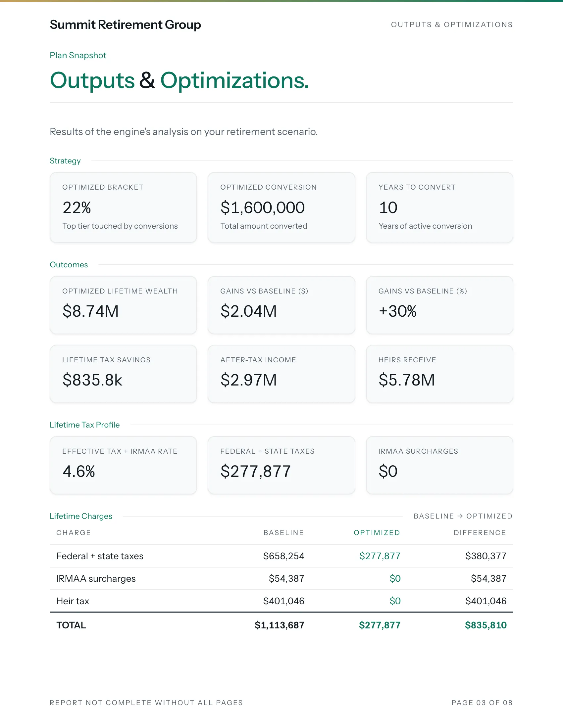The image size is (563, 728).
Task: Click the 'Heir tax' row label
Action: click(73, 601)
